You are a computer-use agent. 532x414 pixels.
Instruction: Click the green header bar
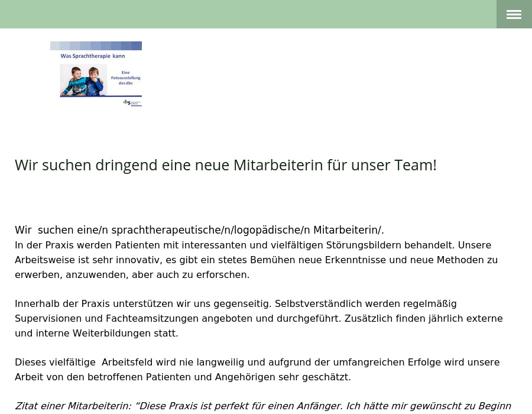[x=248, y=14]
